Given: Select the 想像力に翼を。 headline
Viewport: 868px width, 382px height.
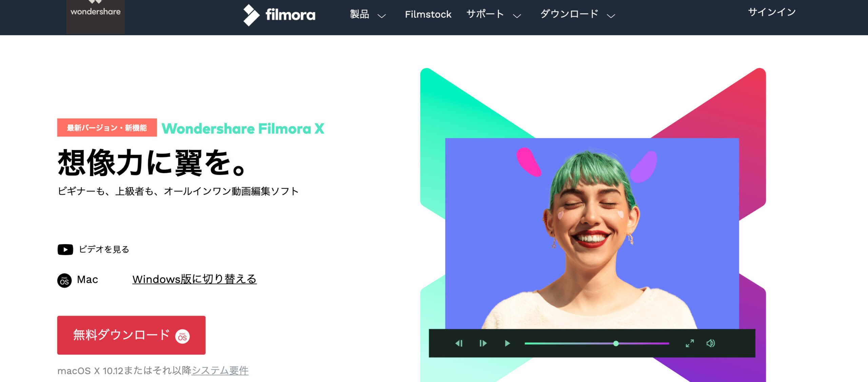Looking at the screenshot, I should coord(151,163).
